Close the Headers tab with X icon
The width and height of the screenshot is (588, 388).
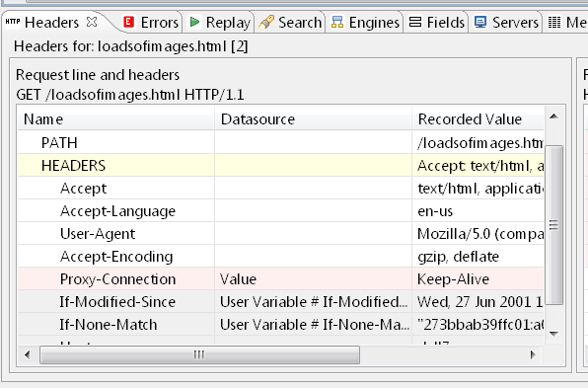tap(92, 22)
